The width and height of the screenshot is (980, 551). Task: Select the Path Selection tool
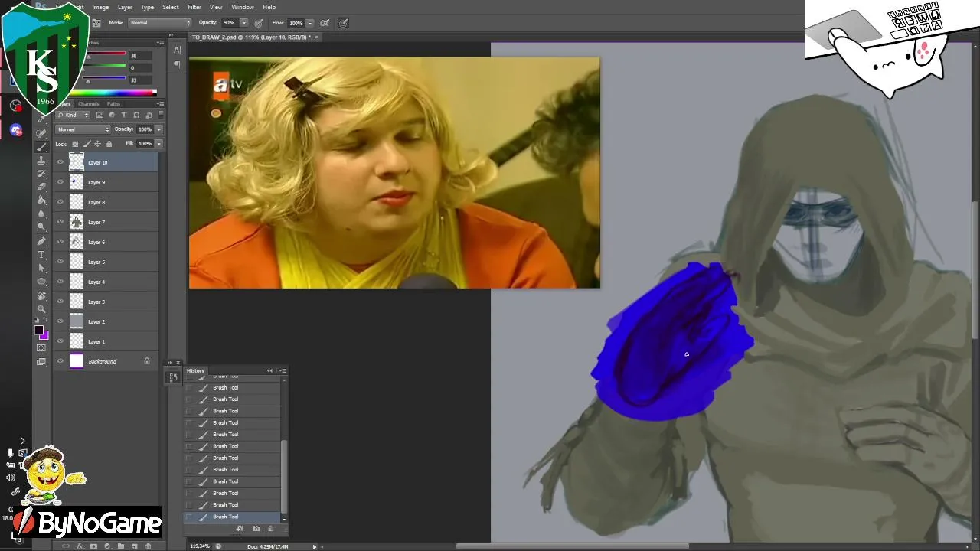tap(41, 268)
